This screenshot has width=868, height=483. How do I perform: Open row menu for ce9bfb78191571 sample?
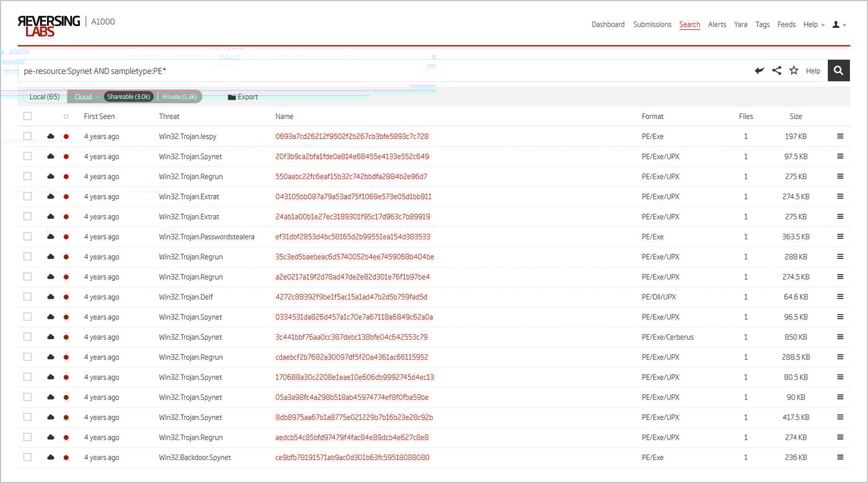840,457
